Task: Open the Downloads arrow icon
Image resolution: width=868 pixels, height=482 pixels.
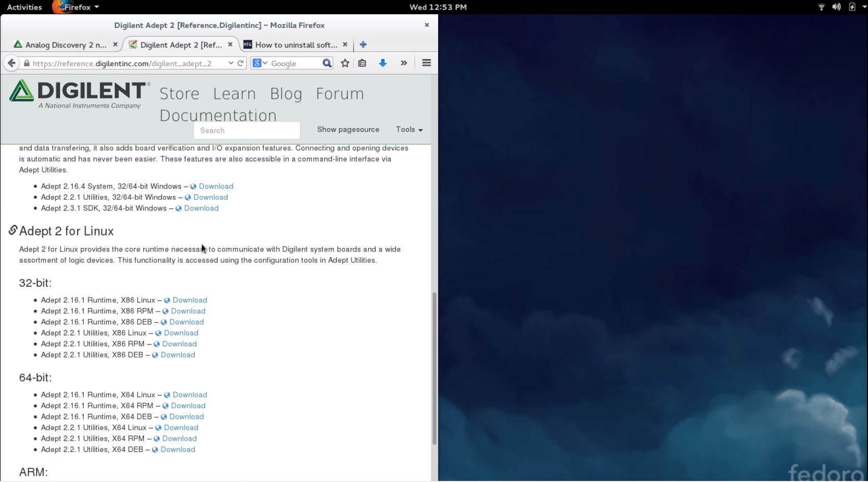Action: pos(382,63)
